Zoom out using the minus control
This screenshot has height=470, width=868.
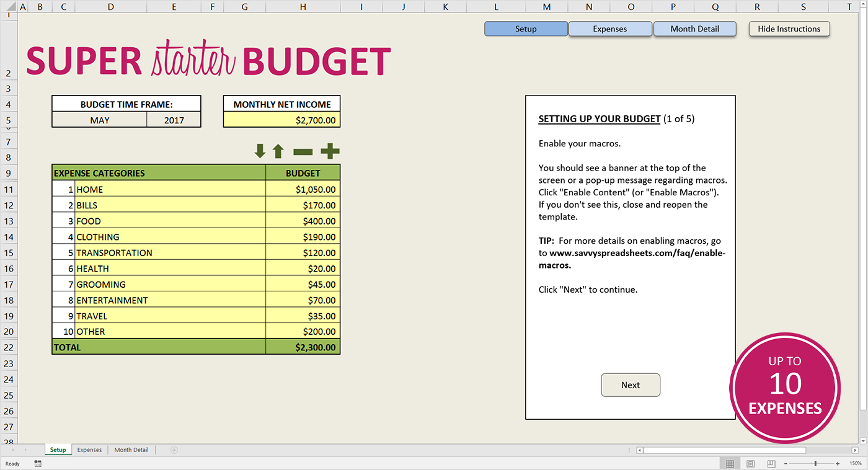pos(786,463)
